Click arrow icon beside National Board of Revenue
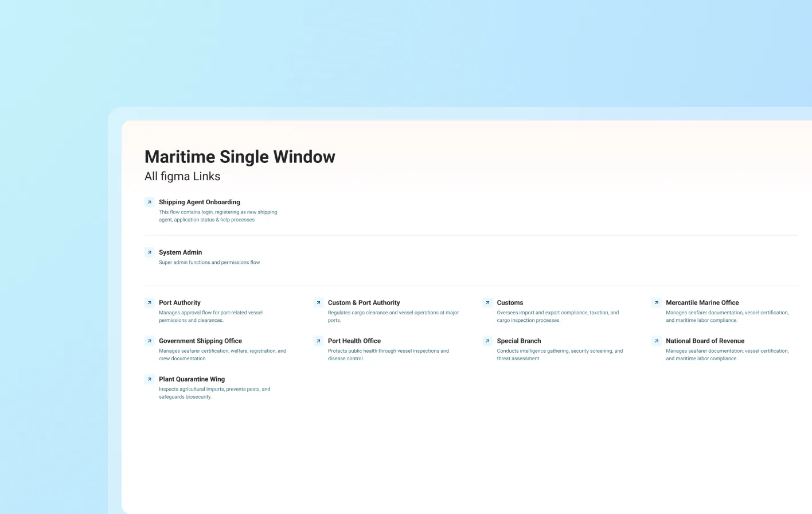 (657, 341)
